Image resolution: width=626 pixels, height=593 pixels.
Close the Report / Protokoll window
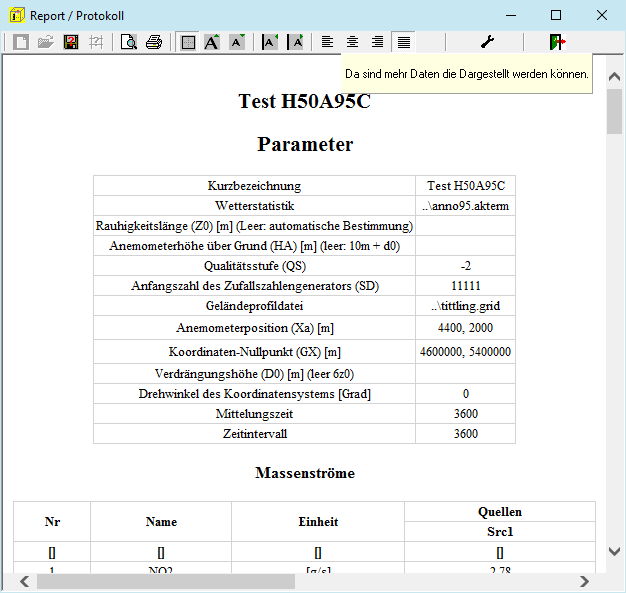click(602, 16)
